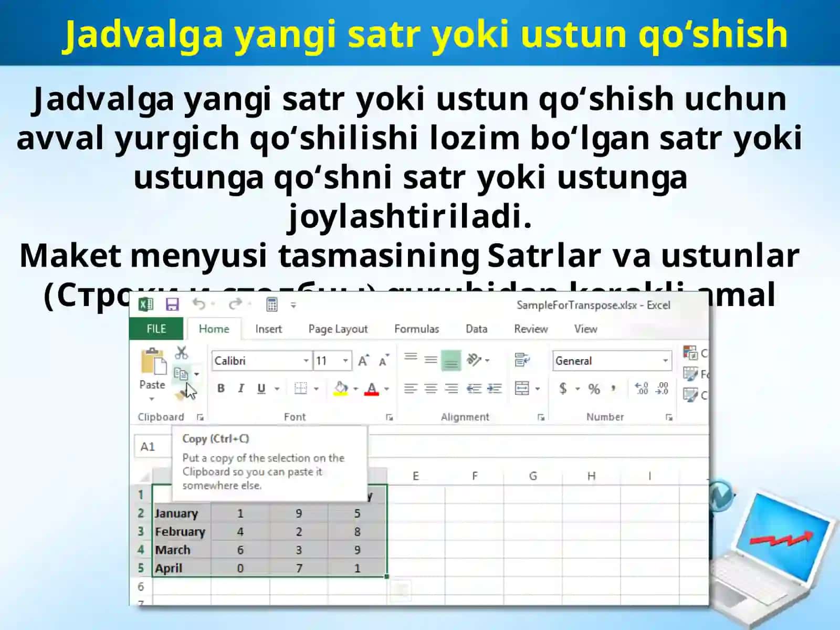The width and height of the screenshot is (840, 630).
Task: Click the Decrease Decimal icon
Action: pos(663,388)
